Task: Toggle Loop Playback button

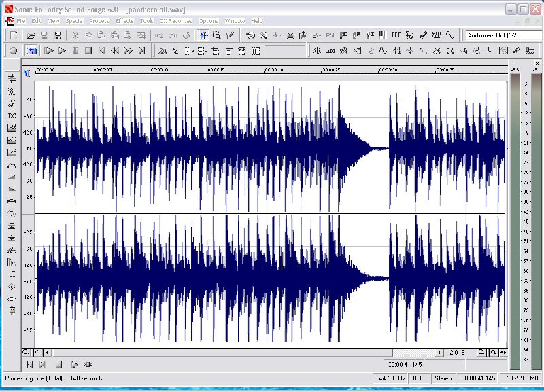Action: [31, 50]
